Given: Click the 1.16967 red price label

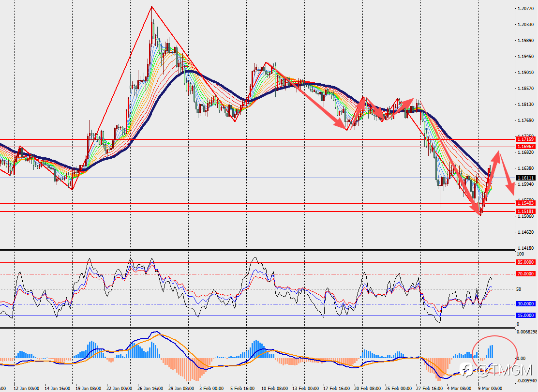Looking at the screenshot, I should pyautogui.click(x=525, y=147).
